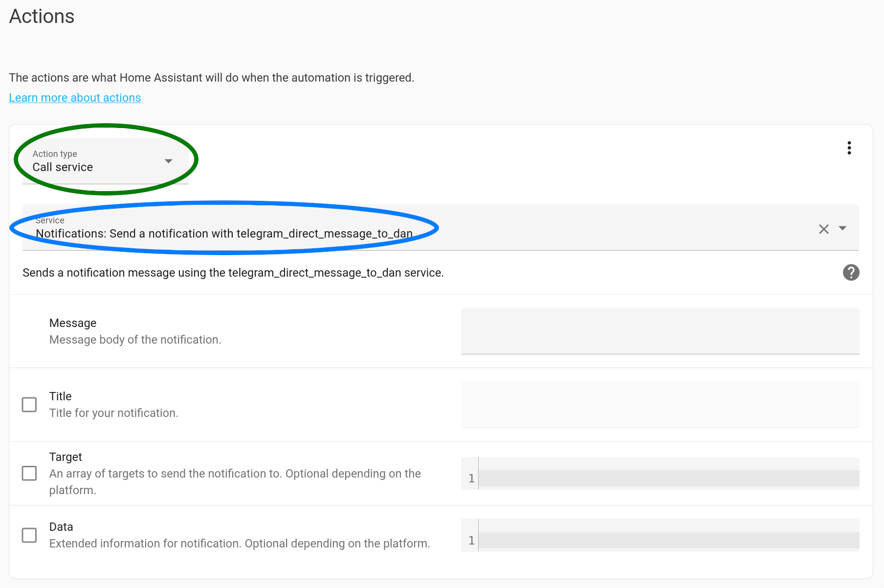
Task: Enable the Title checkbox
Action: 29,405
